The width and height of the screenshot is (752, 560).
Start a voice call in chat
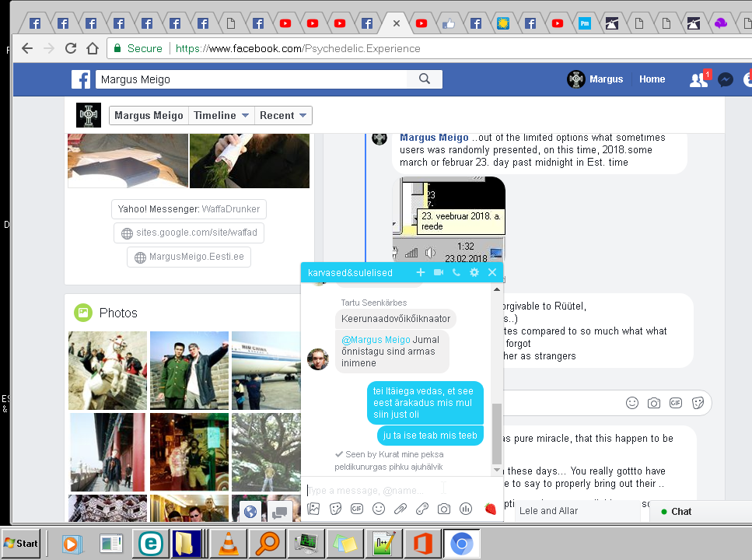click(456, 272)
